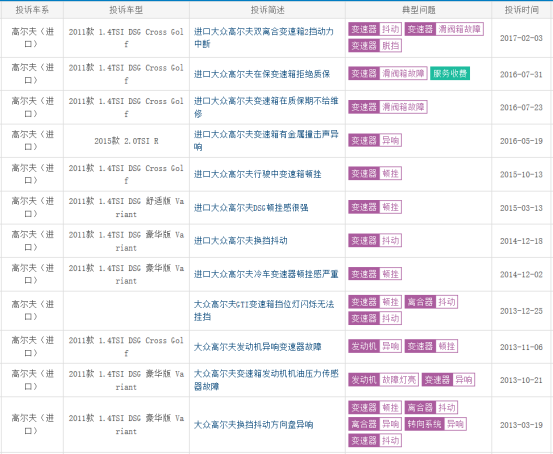Click 变速器 顿挫 tag in 2014-12-02 row
The image size is (553, 454).
375,274
